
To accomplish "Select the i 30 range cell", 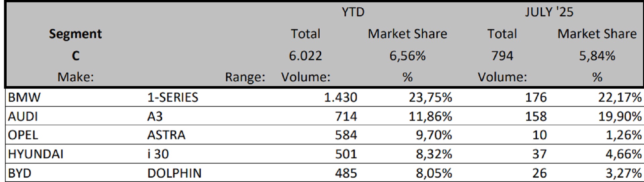I will [158, 154].
